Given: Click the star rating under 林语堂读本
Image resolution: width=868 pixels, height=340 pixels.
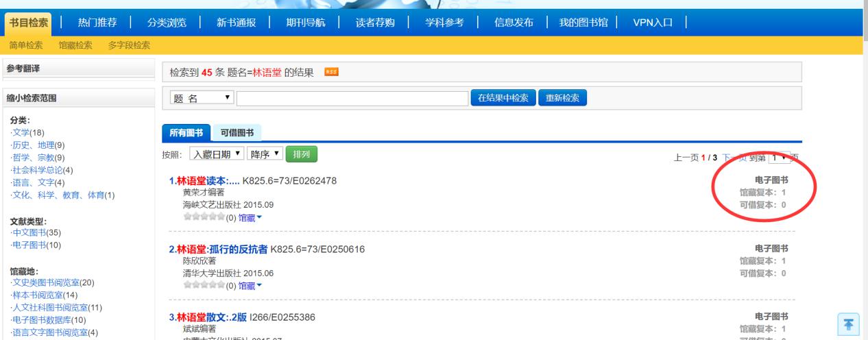Looking at the screenshot, I should click(195, 218).
